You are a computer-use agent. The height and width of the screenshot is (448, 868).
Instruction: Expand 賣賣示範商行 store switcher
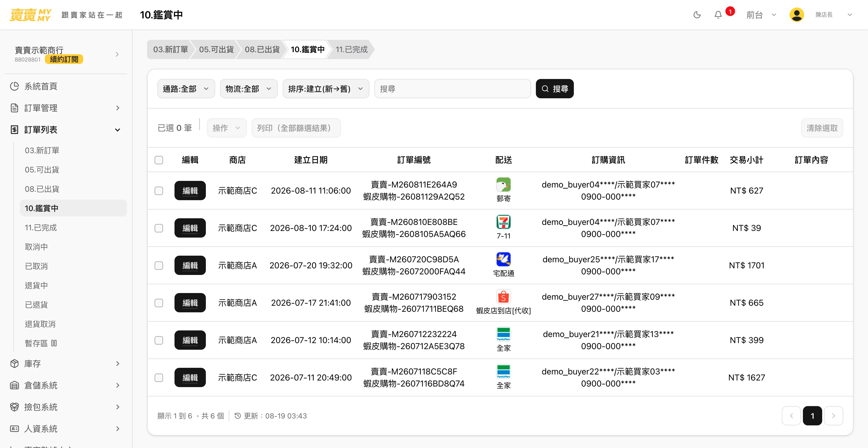[x=117, y=54]
